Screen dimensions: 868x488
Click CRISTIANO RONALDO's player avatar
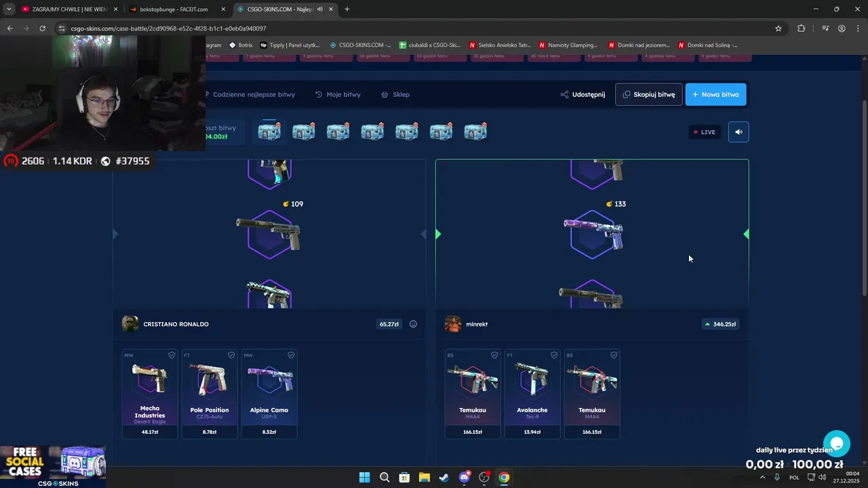click(x=130, y=324)
